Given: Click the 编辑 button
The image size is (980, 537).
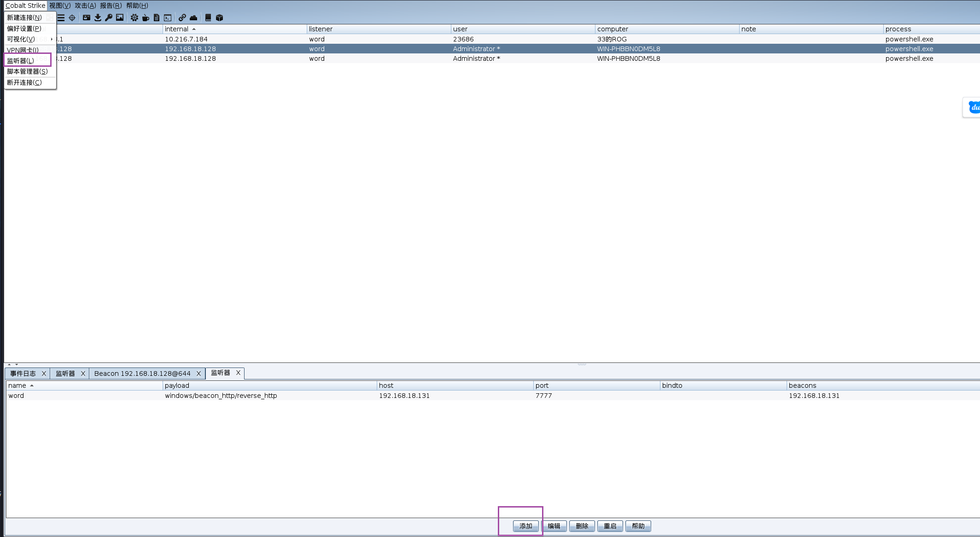Looking at the screenshot, I should [554, 526].
